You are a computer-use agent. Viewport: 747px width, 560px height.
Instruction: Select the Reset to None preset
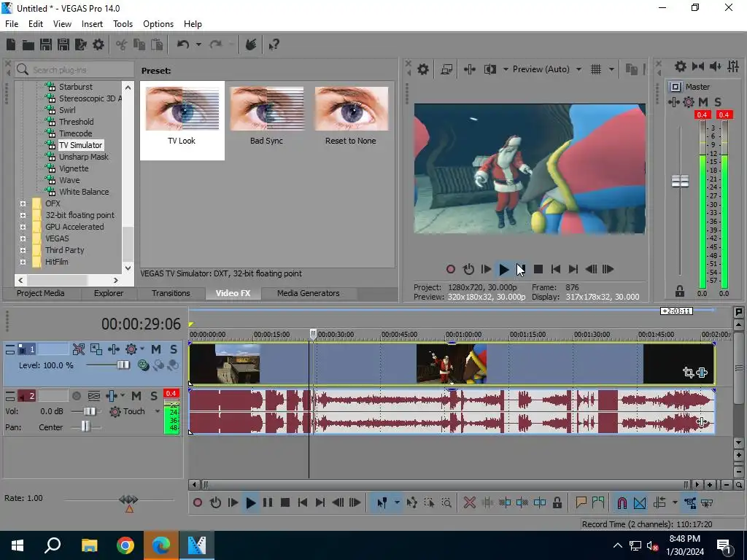click(351, 116)
